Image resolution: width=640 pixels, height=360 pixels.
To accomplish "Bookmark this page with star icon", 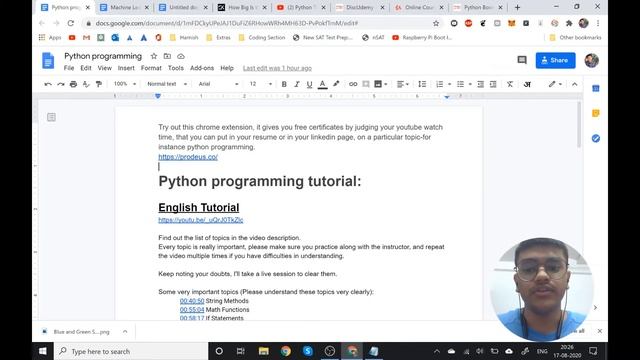I will click(436, 23).
